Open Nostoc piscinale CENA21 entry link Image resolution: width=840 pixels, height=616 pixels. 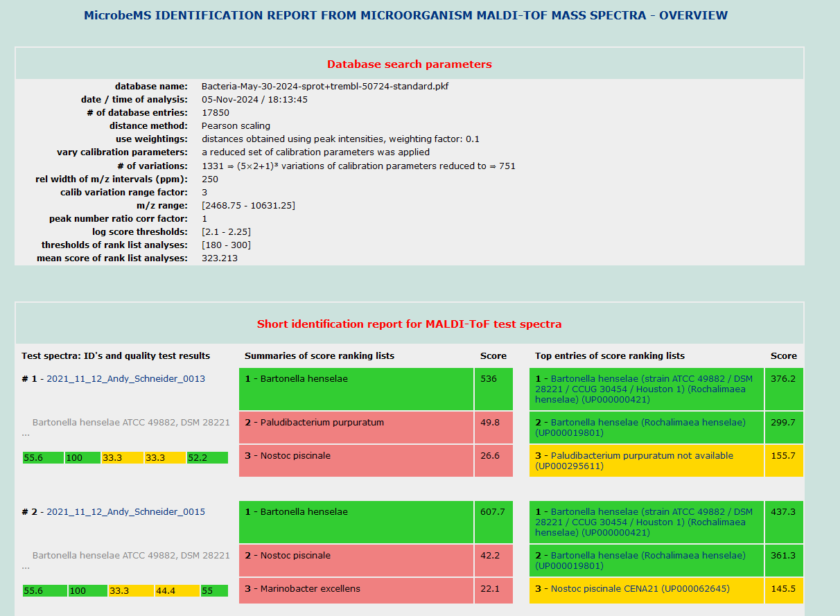[x=640, y=589]
